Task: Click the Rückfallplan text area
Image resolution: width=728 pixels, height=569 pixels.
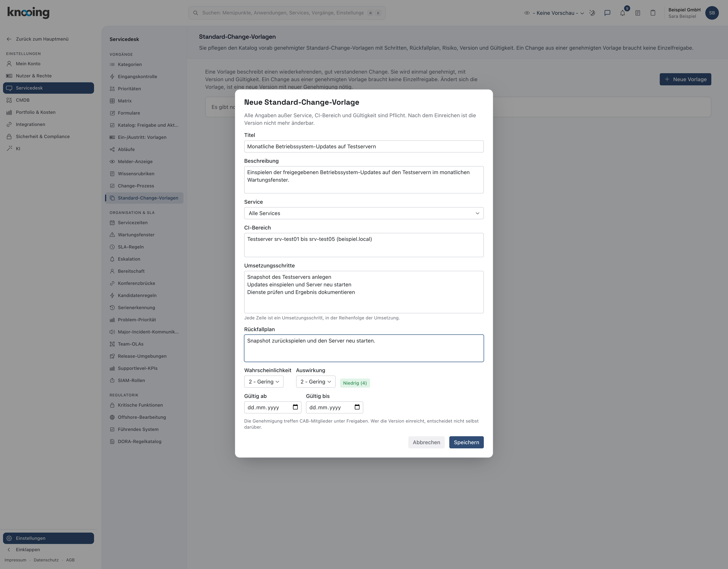Action: pyautogui.click(x=364, y=348)
